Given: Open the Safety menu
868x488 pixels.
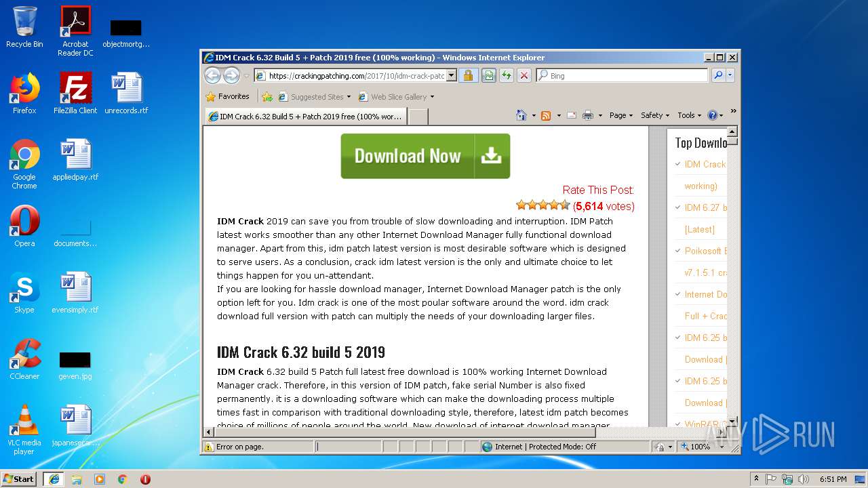Looking at the screenshot, I should [x=655, y=115].
